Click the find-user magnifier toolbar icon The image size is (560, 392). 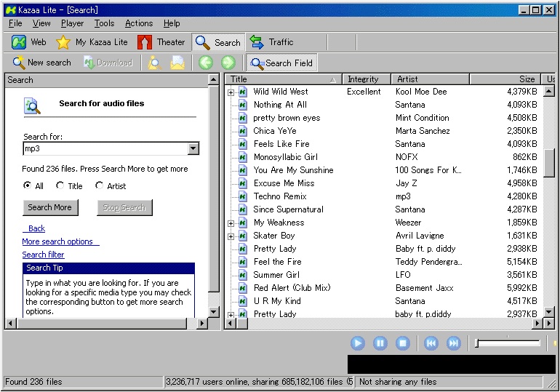click(x=155, y=63)
